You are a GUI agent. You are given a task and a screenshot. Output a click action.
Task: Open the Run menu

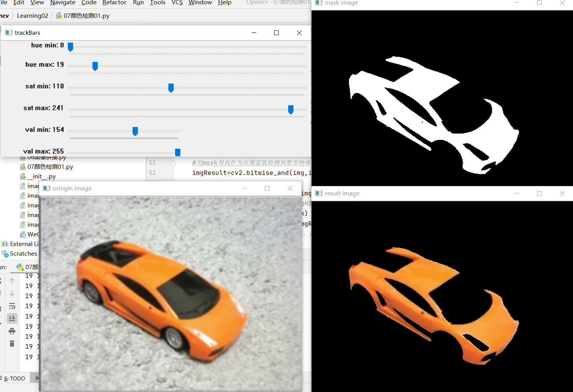(138, 3)
